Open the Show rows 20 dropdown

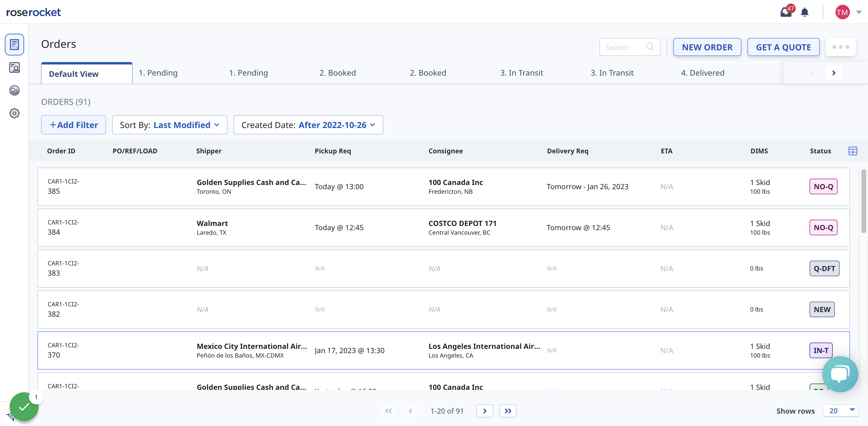tap(840, 411)
